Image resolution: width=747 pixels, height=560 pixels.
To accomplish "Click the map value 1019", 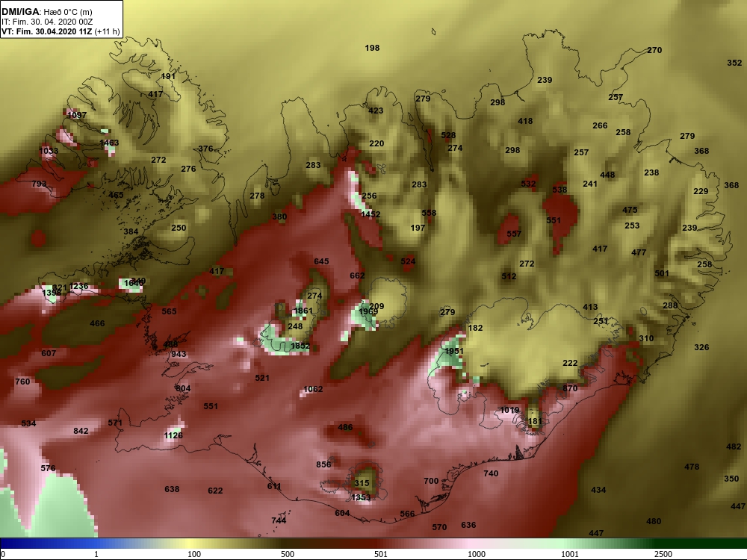I will click(x=509, y=410).
